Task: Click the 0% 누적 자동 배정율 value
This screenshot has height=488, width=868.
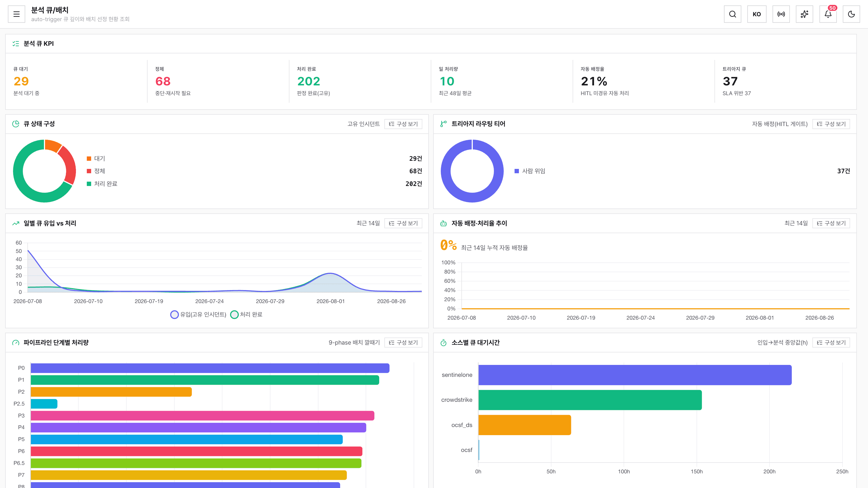Action: click(448, 245)
